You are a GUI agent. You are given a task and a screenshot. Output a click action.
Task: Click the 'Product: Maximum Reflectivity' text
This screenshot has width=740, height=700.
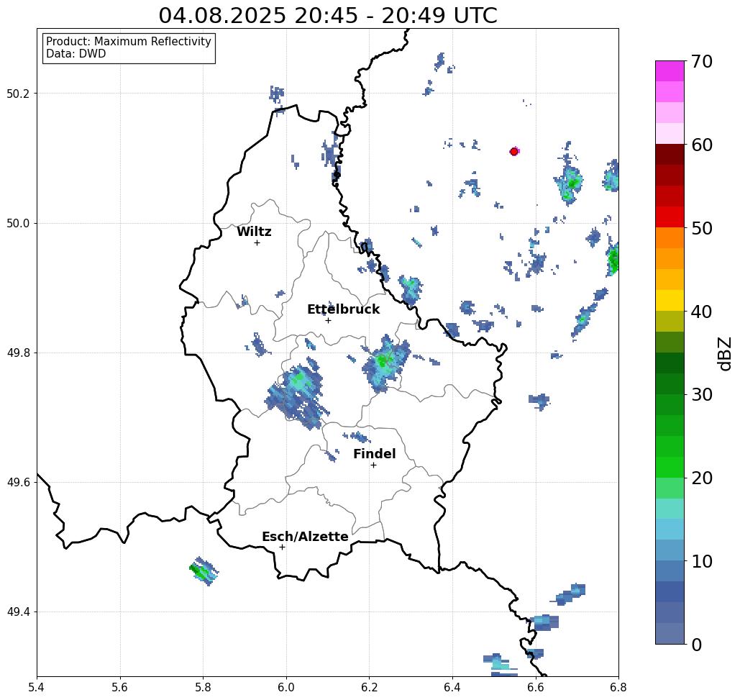[128, 42]
